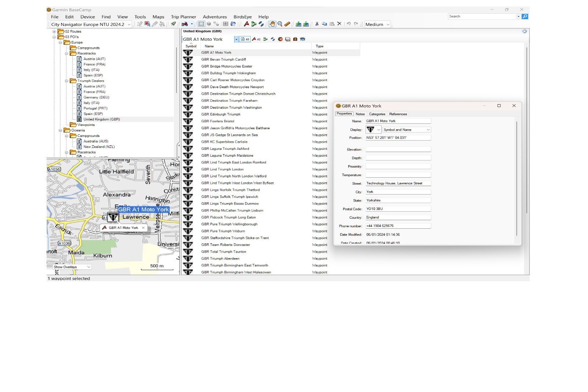588x392 pixels.
Task: Toggle the orange adventures filter in list
Action: tap(280, 39)
